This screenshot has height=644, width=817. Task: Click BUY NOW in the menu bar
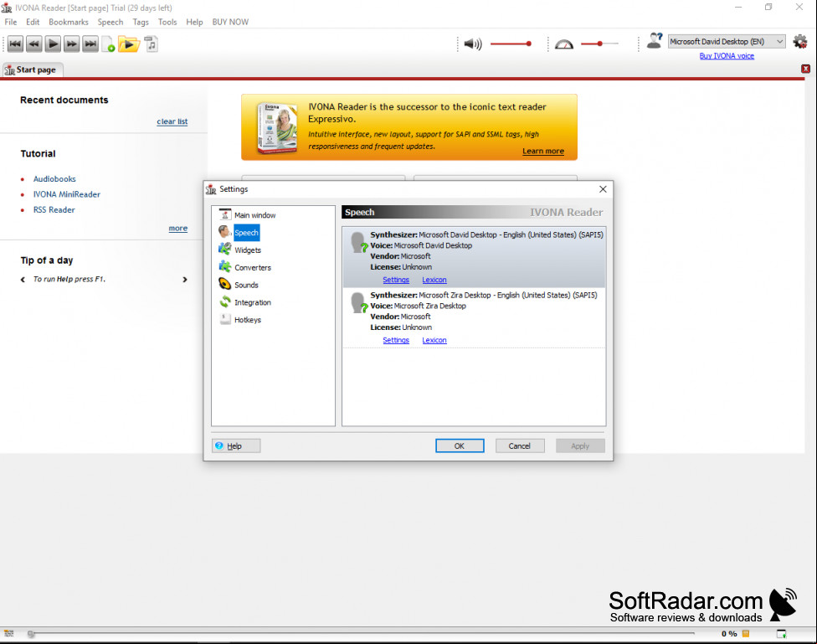[x=230, y=22]
